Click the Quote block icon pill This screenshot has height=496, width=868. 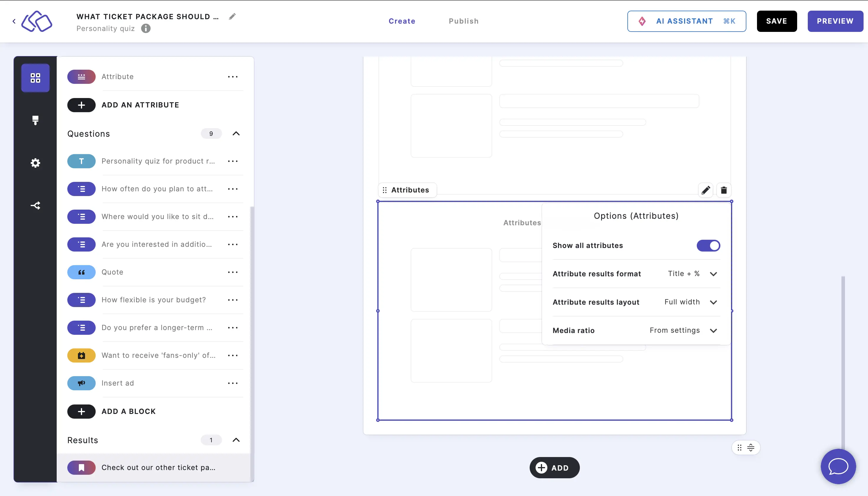81,272
